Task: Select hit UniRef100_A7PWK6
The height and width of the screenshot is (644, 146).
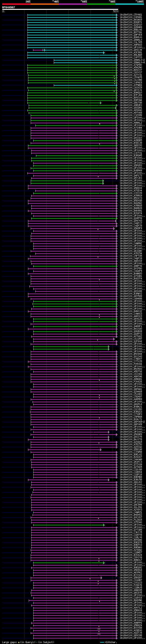Action: (131, 85)
